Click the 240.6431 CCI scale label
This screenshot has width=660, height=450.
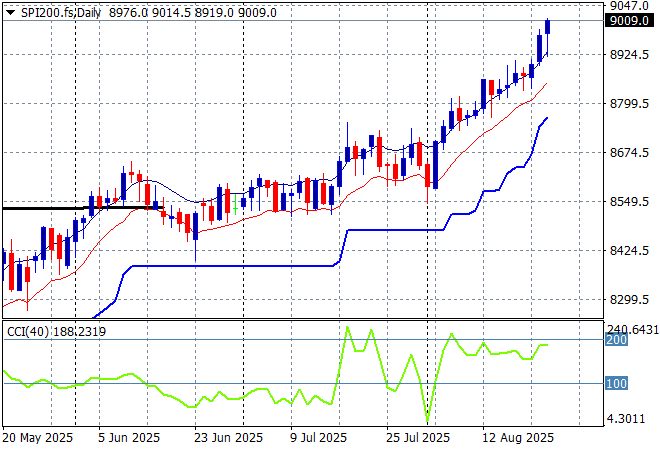[x=632, y=329]
